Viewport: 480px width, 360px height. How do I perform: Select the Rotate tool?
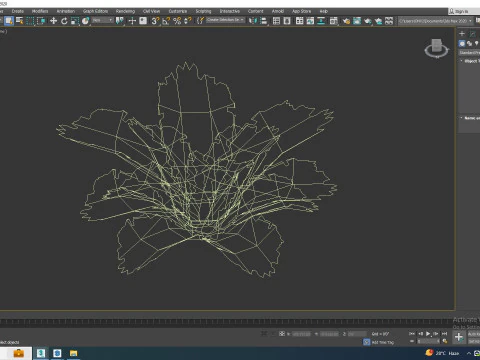click(64, 21)
